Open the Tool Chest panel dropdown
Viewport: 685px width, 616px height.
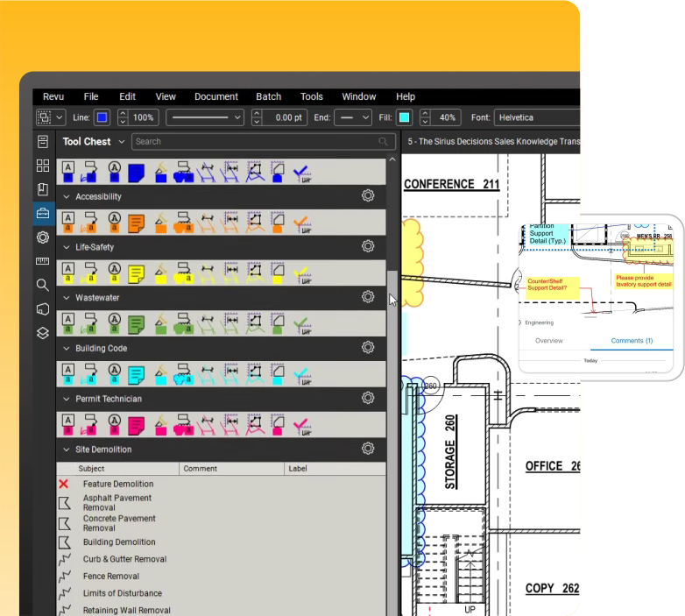point(122,142)
